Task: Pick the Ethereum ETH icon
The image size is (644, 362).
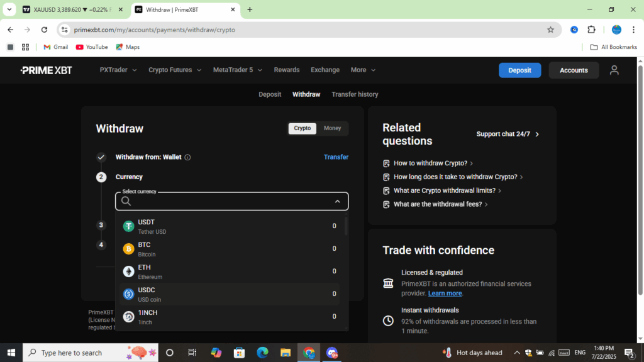Action: 128,271
